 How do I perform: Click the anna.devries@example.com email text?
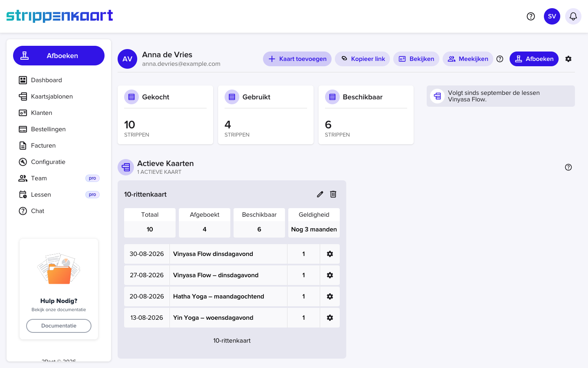(x=181, y=64)
